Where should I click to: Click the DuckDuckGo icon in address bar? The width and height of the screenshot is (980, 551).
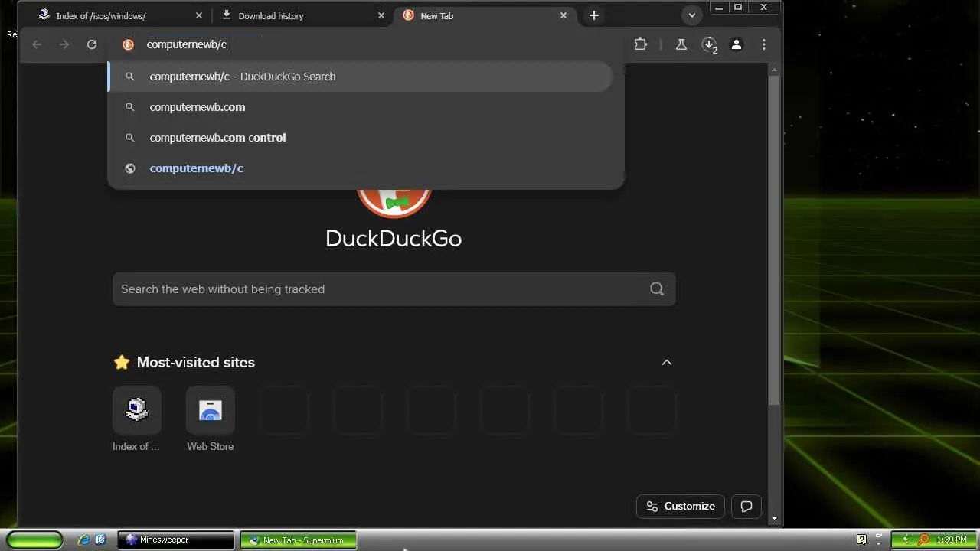click(x=129, y=44)
